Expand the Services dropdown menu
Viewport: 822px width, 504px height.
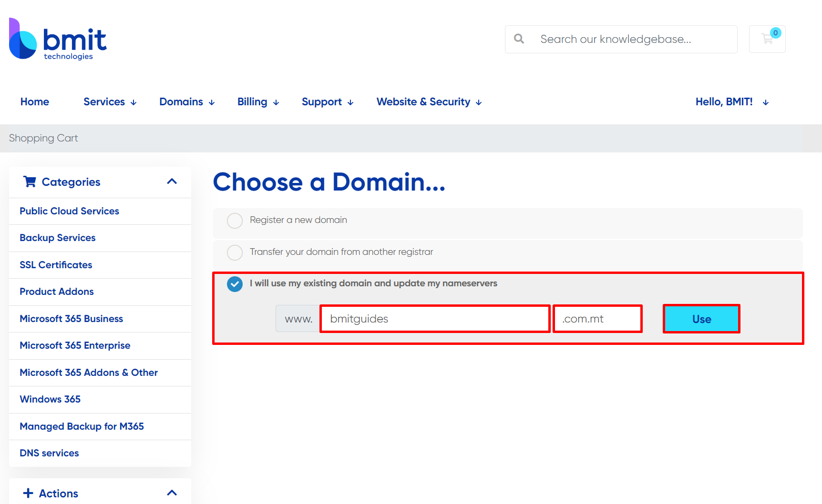point(110,102)
